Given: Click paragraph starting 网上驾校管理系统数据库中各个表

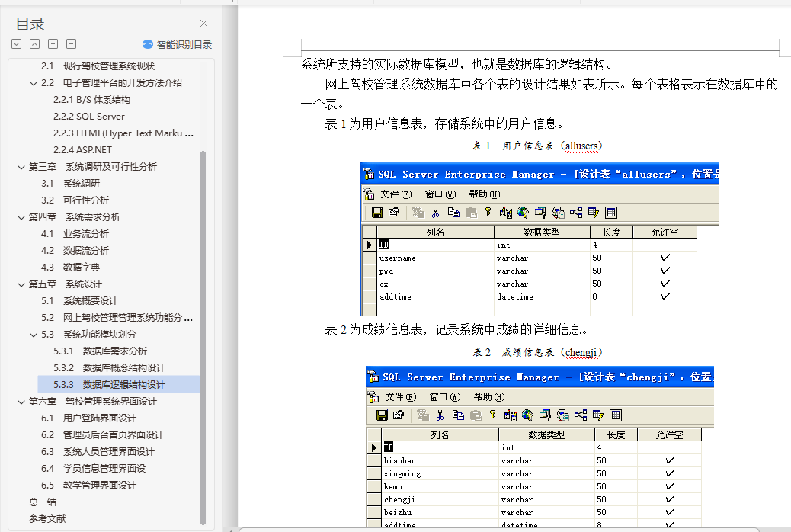Looking at the screenshot, I should [540, 94].
